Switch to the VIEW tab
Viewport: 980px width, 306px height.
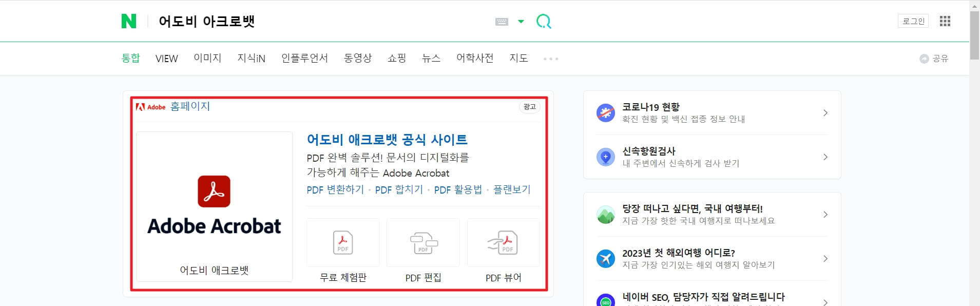[x=167, y=59]
